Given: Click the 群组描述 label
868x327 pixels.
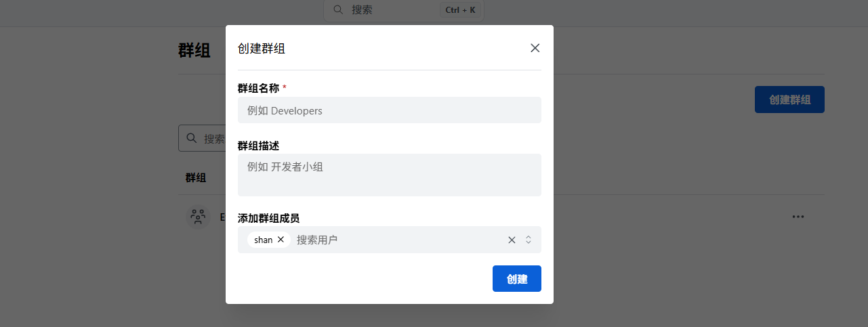Looking at the screenshot, I should 258,146.
